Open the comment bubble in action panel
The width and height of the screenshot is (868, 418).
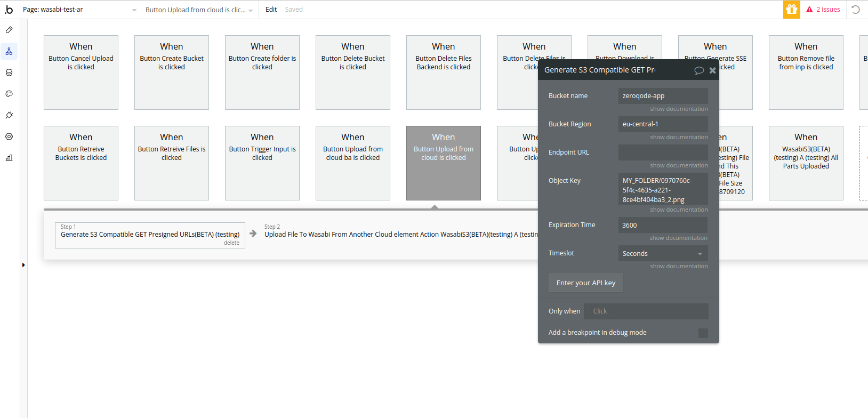(x=699, y=70)
